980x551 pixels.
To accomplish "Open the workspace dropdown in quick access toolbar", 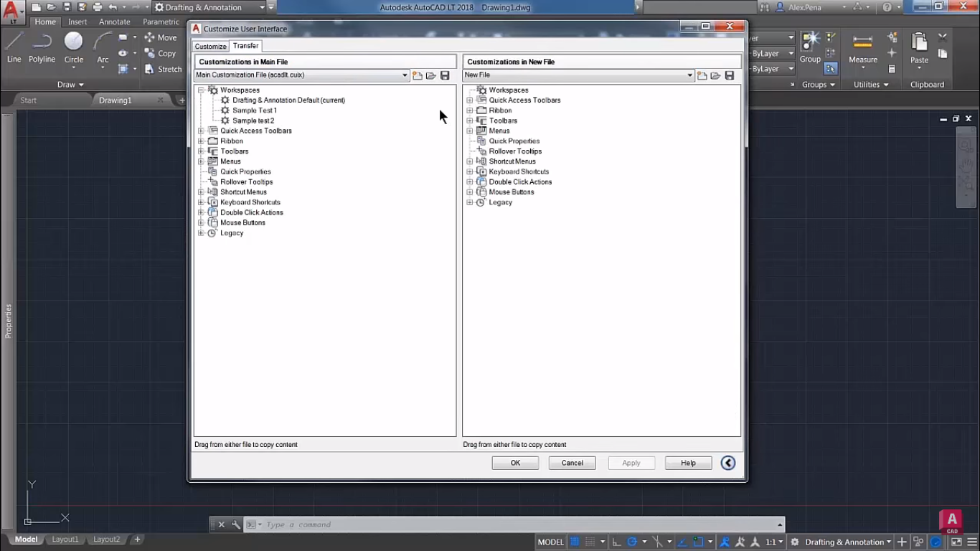I will pos(209,7).
